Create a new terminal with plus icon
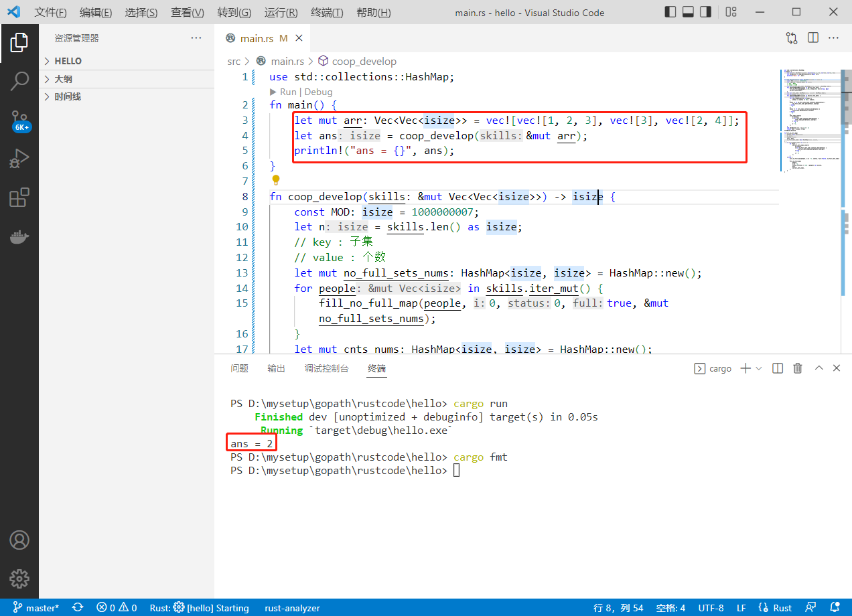 (745, 368)
